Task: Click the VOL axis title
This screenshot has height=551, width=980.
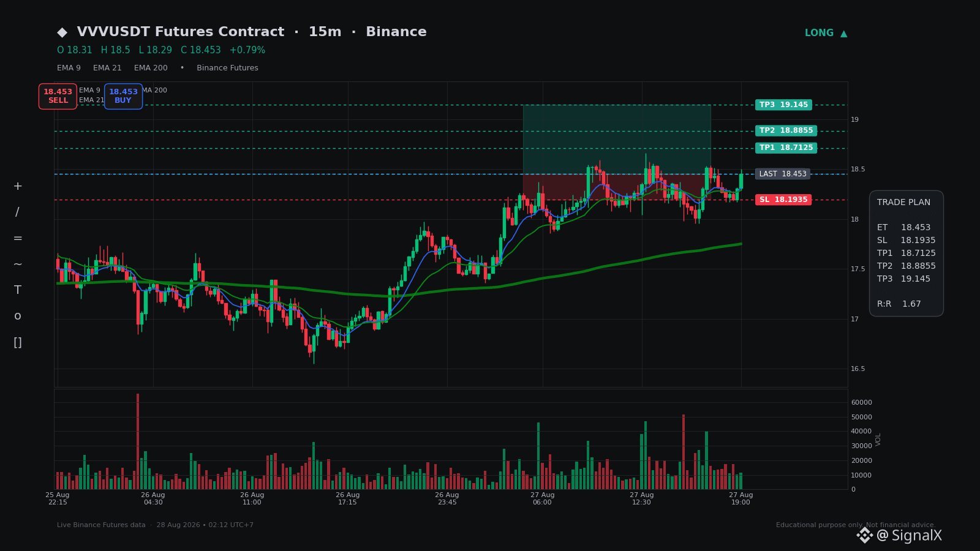Action: [x=878, y=440]
